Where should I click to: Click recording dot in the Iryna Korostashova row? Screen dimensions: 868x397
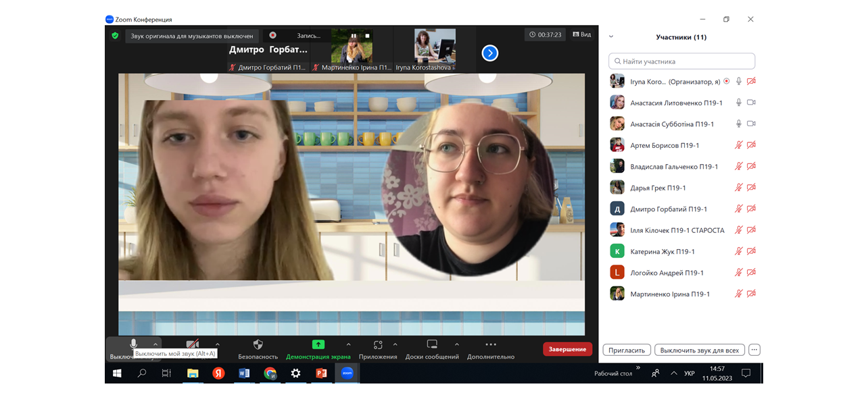727,81
